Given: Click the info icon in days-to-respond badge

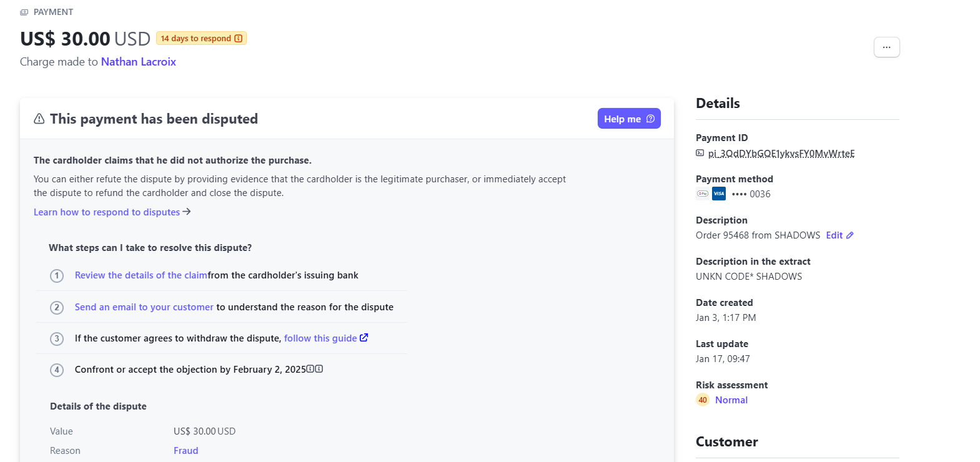Looking at the screenshot, I should tap(239, 39).
